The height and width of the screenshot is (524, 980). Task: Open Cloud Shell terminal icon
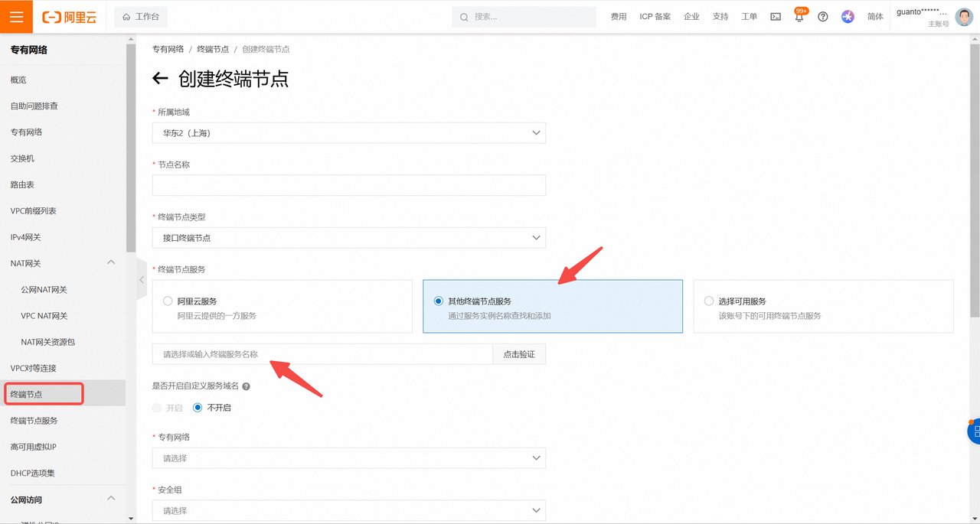(x=776, y=17)
